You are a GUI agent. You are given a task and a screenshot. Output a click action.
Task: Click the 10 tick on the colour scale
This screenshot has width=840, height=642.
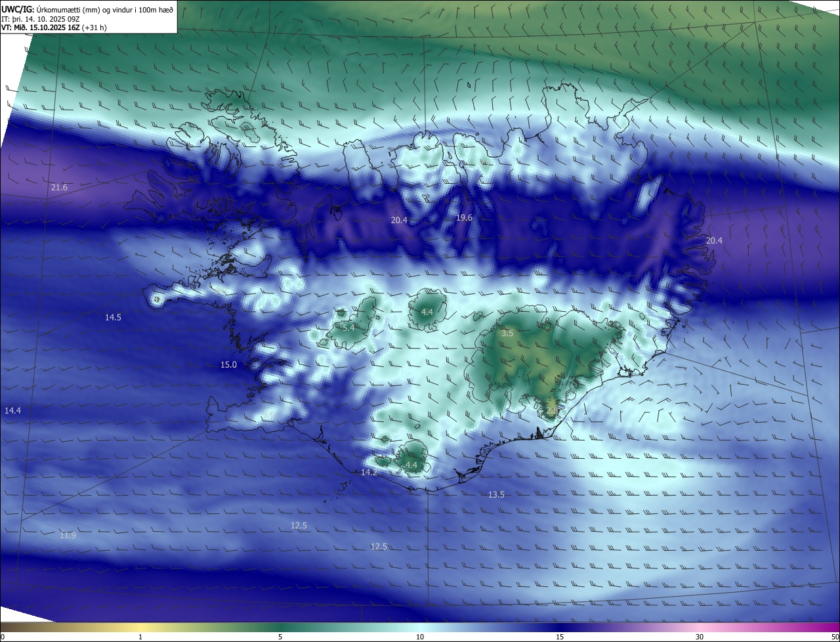click(420, 637)
